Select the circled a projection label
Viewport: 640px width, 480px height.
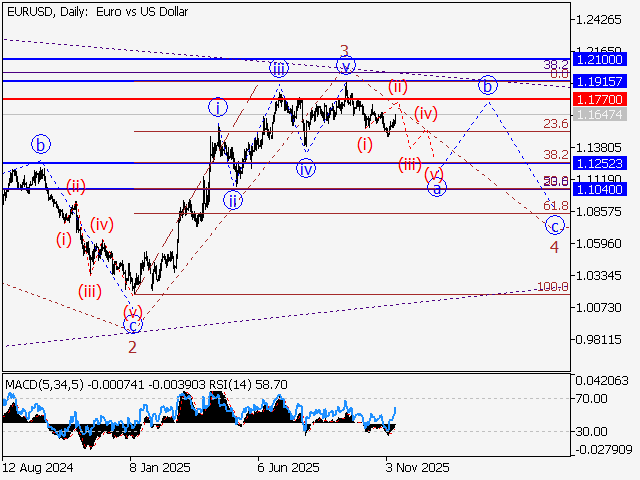coord(437,187)
